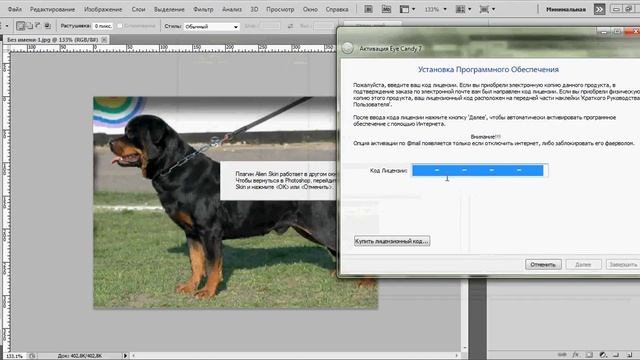Click the Отменить button in the activation dialog
This screenshot has width=640, height=360.
pos(543,264)
